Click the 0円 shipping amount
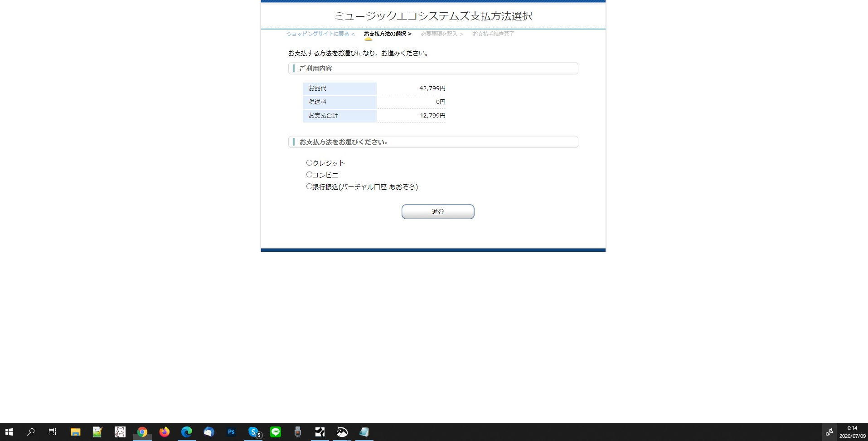868x441 pixels. pyautogui.click(x=441, y=102)
